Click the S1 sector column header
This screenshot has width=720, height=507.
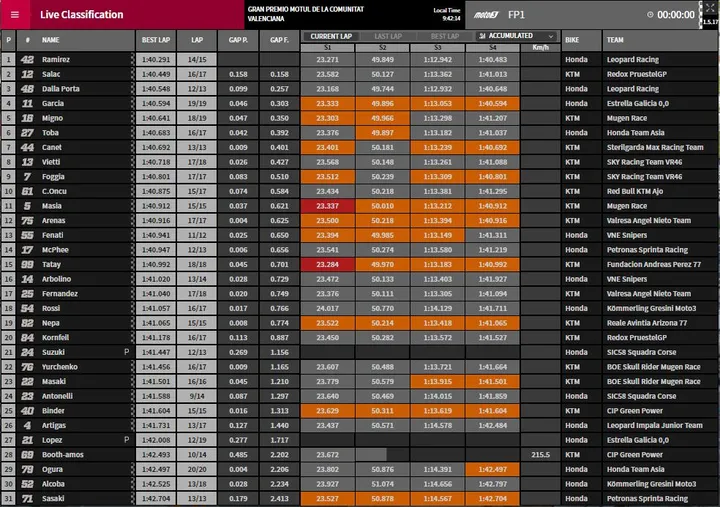(327, 47)
